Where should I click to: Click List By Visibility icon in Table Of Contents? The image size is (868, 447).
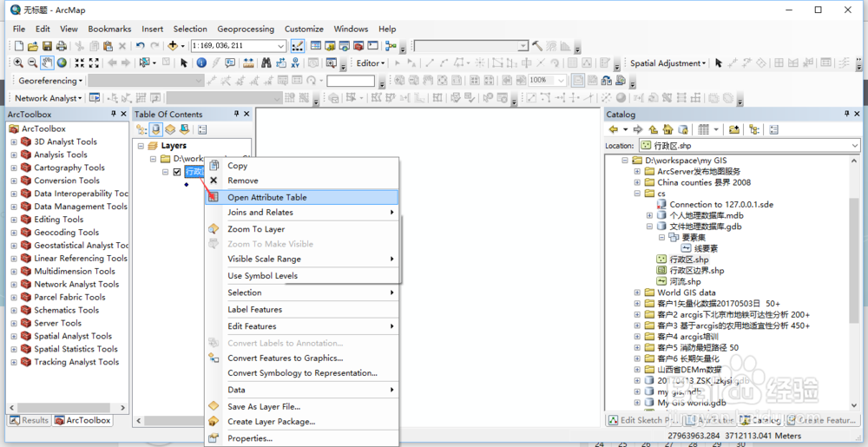[x=170, y=129]
